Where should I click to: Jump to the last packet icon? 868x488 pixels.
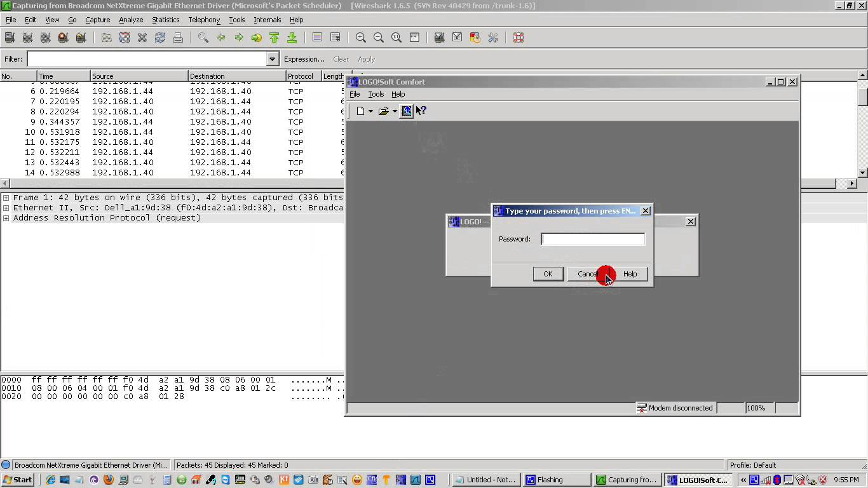tap(292, 37)
